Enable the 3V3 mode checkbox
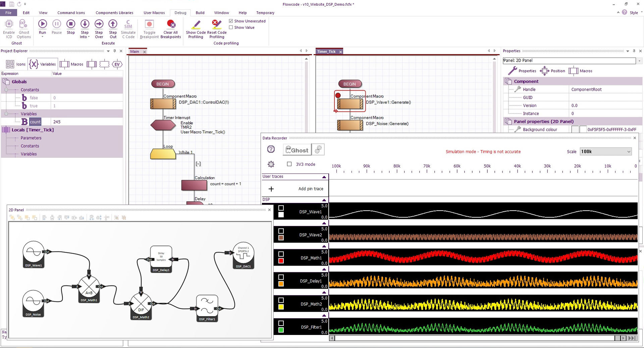This screenshot has width=644, height=348. (289, 164)
